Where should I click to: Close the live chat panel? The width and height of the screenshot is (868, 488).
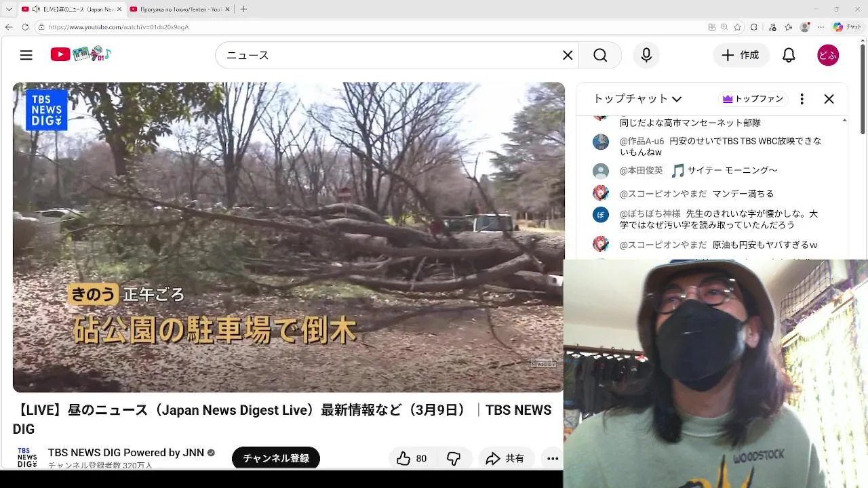coord(829,99)
